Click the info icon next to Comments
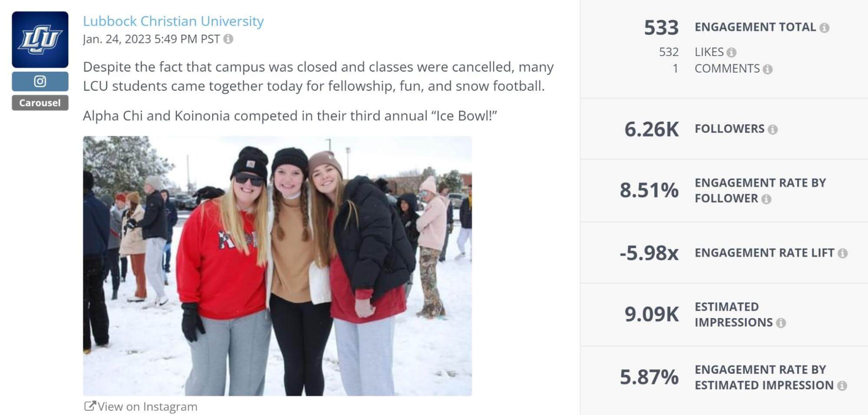 [768, 68]
